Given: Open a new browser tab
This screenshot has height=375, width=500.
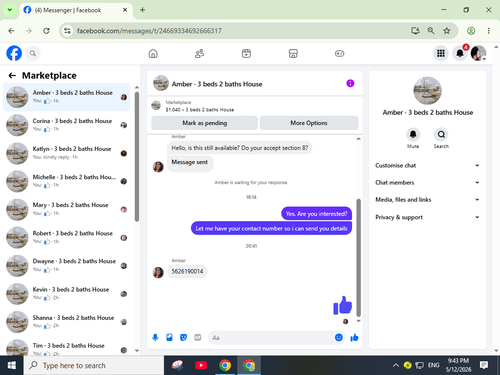Looking at the screenshot, I should point(142,10).
